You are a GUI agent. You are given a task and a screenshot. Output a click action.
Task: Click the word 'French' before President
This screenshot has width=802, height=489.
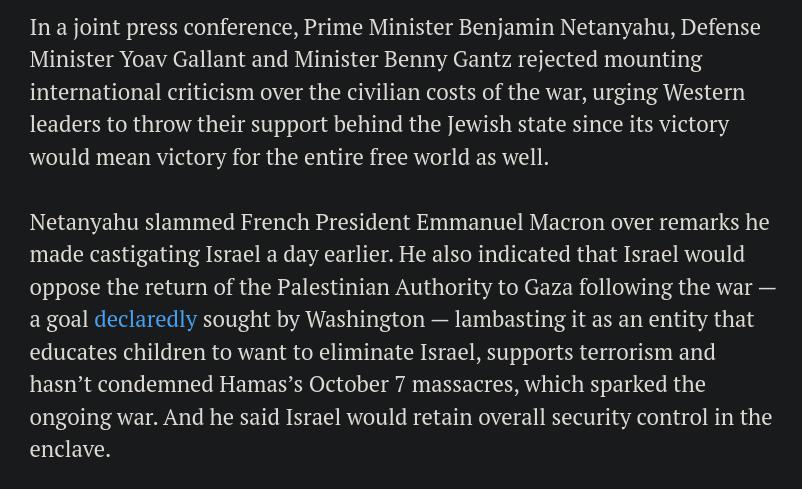(x=275, y=223)
